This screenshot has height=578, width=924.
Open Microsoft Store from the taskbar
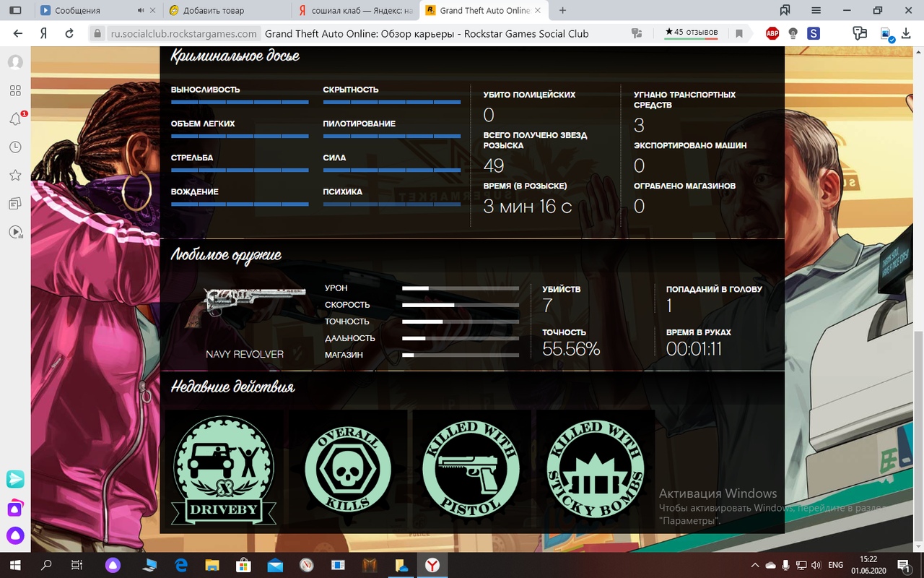click(x=244, y=564)
